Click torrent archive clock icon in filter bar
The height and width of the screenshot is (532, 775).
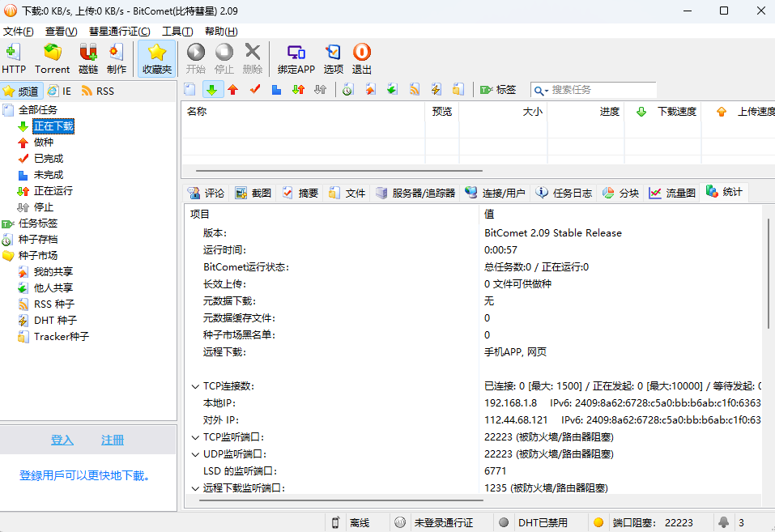(x=348, y=90)
